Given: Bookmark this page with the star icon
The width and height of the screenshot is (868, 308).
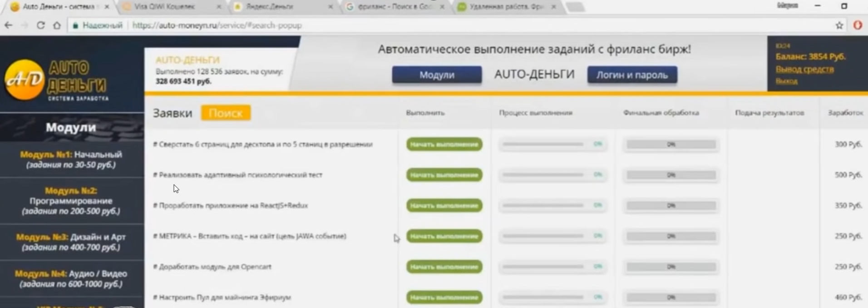Looking at the screenshot, I should [x=839, y=25].
